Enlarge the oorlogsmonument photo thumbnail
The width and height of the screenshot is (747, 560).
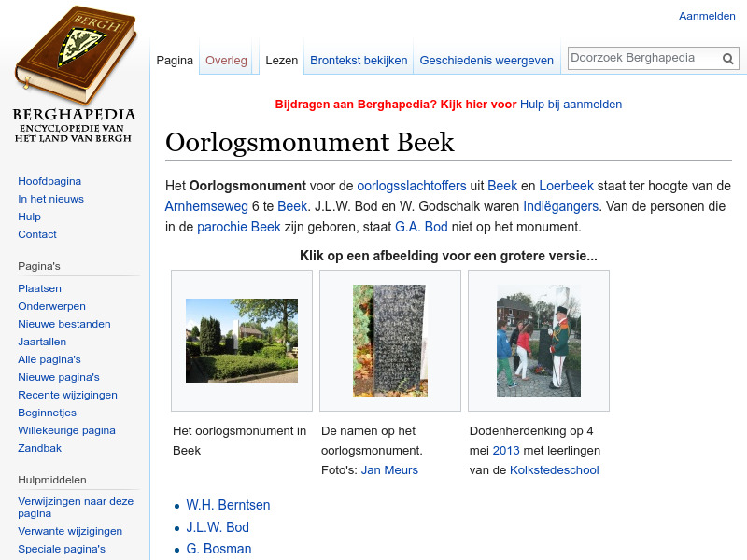pos(241,340)
